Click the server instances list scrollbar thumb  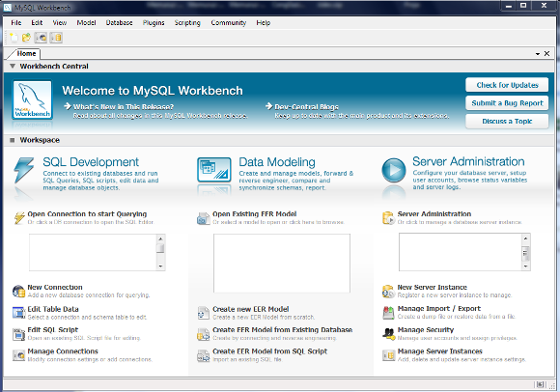[525, 254]
